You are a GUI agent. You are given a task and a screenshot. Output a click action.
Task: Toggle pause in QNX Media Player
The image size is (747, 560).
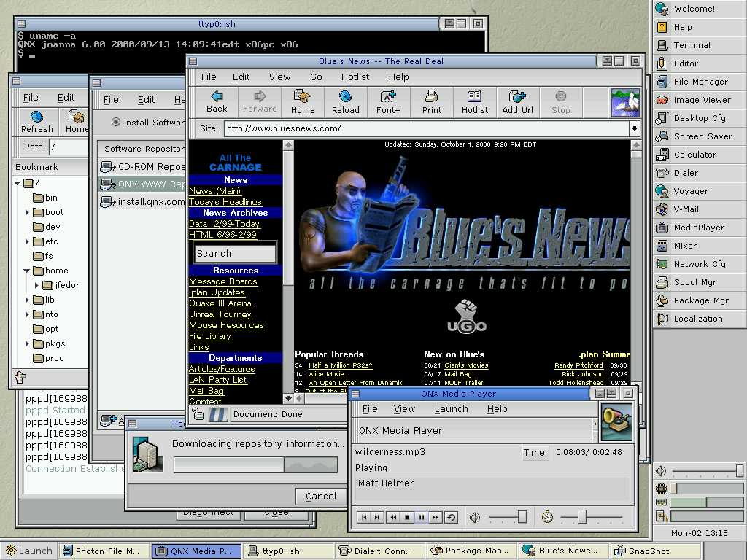coord(422,517)
